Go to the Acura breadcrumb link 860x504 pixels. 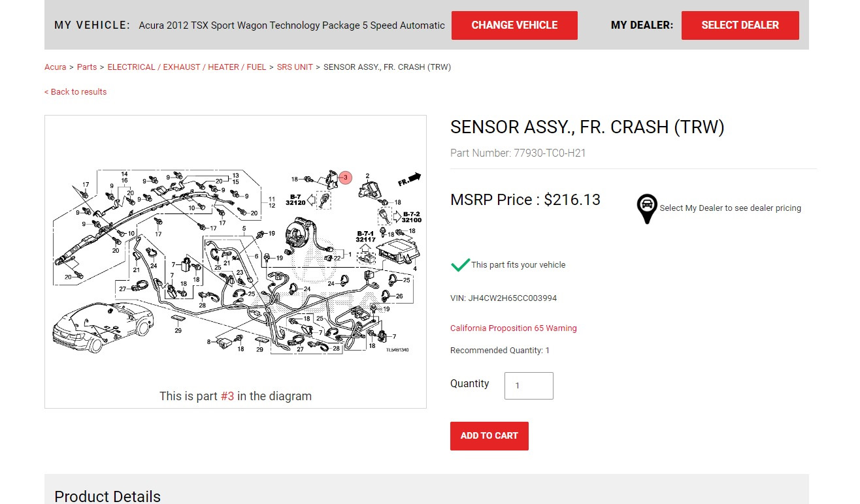[55, 67]
